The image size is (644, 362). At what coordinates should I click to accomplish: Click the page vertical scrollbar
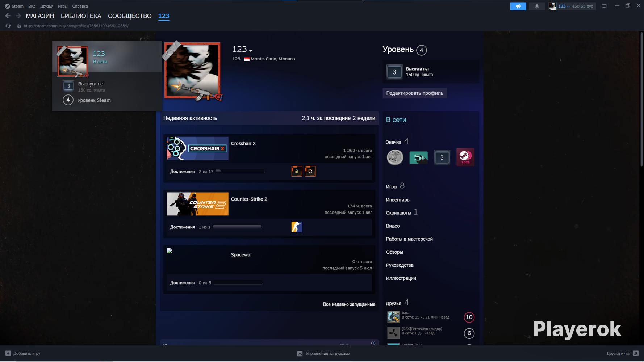642,100
